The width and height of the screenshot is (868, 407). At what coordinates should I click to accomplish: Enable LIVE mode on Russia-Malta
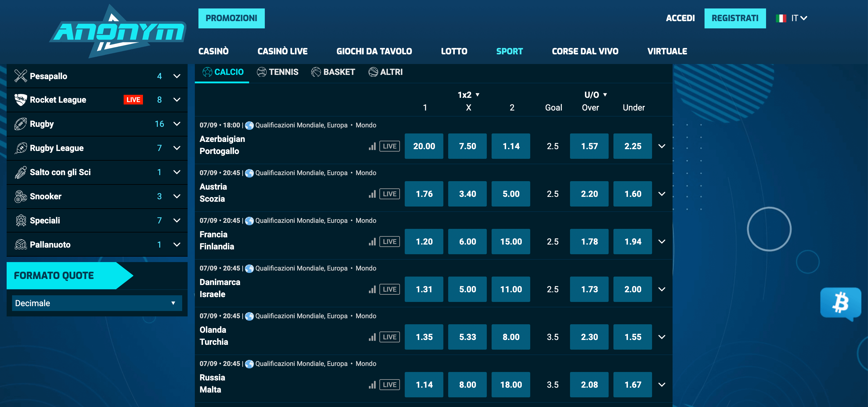389,384
